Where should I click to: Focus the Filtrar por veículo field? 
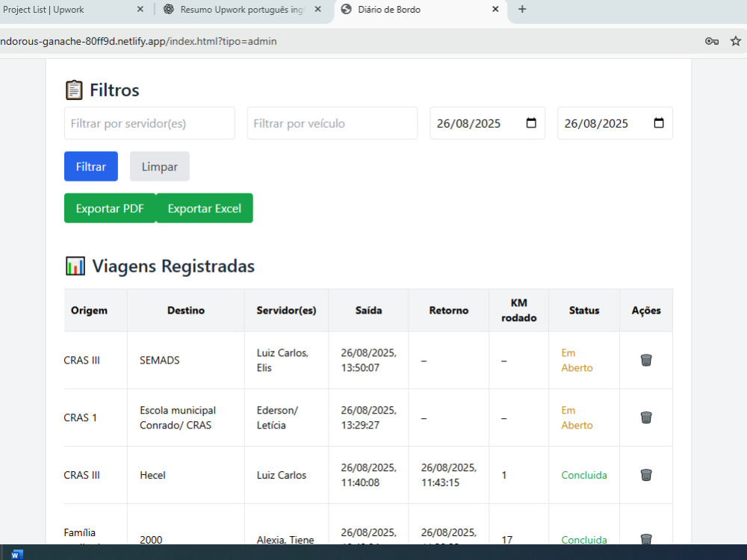point(332,123)
